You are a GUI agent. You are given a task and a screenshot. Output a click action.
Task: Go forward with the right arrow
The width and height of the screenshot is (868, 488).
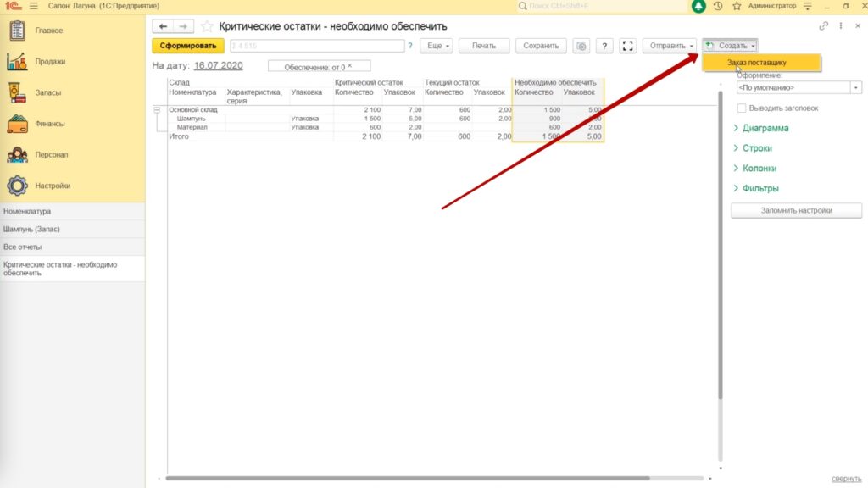(183, 26)
